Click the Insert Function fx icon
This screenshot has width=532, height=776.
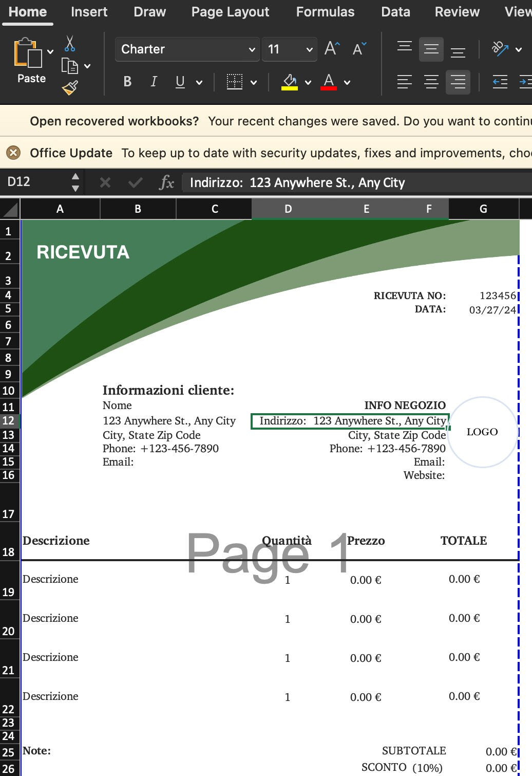[x=166, y=182]
